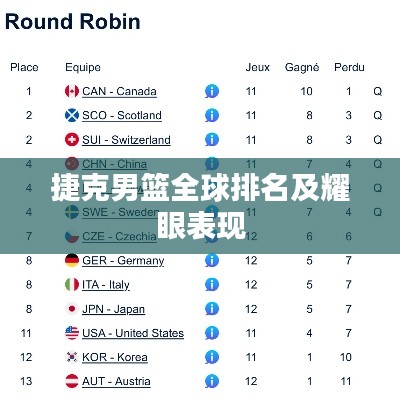Click the Gagné column header
Viewport: 400px width, 412px height.
pos(302,68)
